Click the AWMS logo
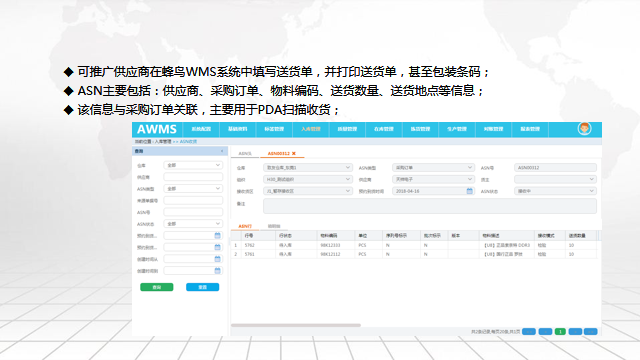 (157, 129)
